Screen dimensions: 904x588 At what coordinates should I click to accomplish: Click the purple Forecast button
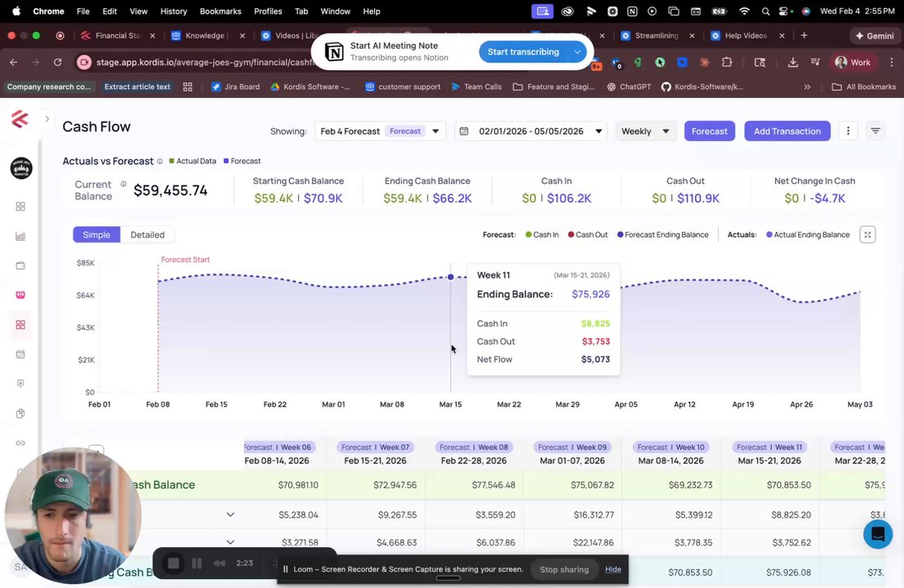pyautogui.click(x=710, y=131)
